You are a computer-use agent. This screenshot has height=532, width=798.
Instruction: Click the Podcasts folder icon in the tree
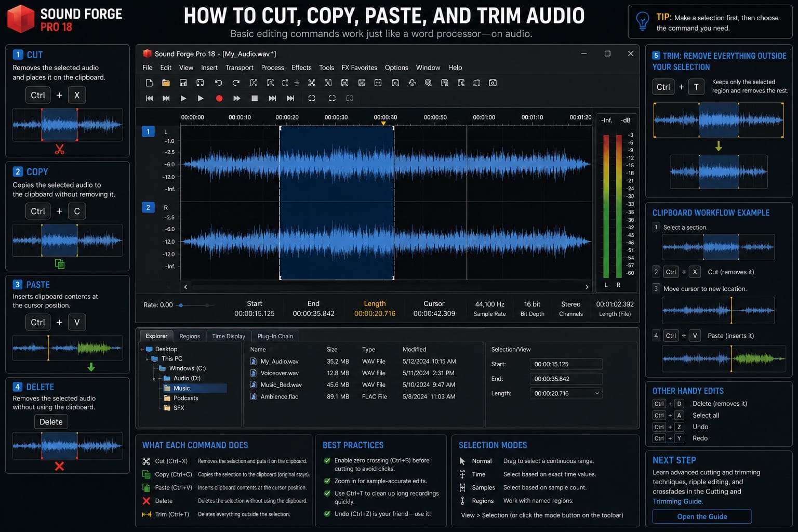pos(167,398)
